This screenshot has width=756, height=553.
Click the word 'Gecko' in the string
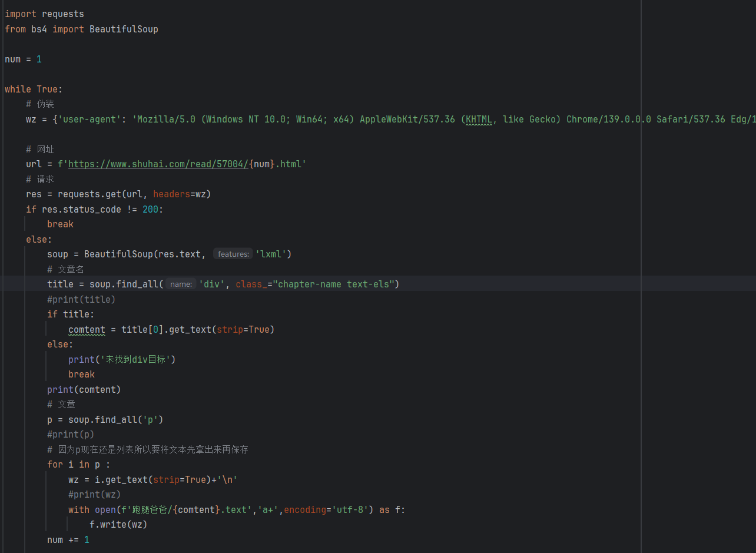542,119
